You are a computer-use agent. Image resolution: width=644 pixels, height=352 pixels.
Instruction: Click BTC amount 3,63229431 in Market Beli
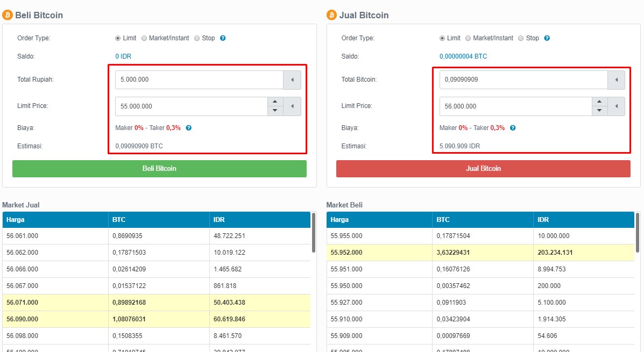point(453,253)
